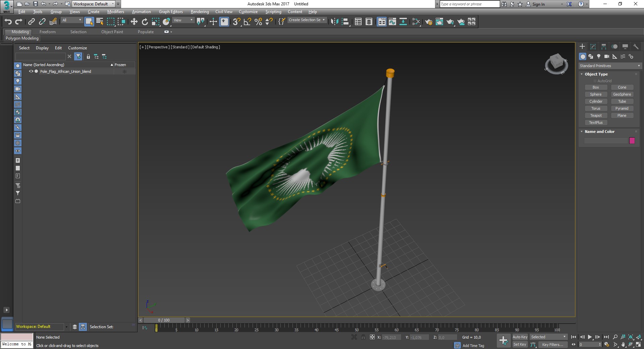Toggle the AutoGrid checkbox
This screenshot has height=349, width=644.
595,81
